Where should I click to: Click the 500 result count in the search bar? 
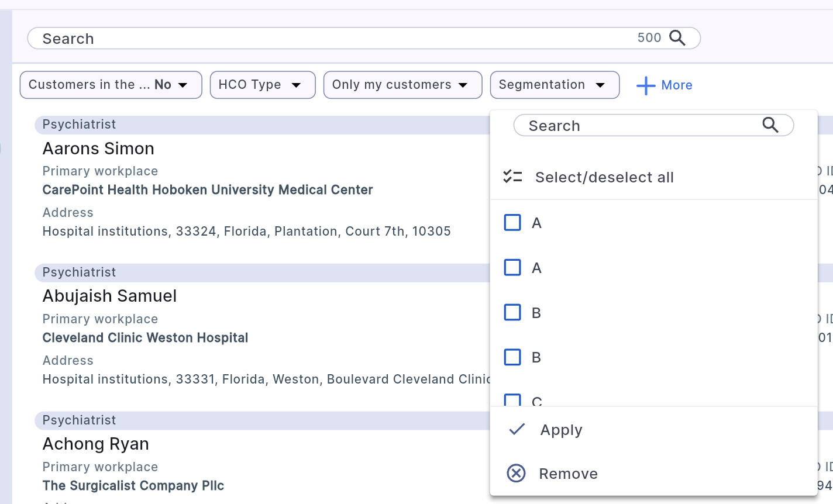(x=649, y=38)
